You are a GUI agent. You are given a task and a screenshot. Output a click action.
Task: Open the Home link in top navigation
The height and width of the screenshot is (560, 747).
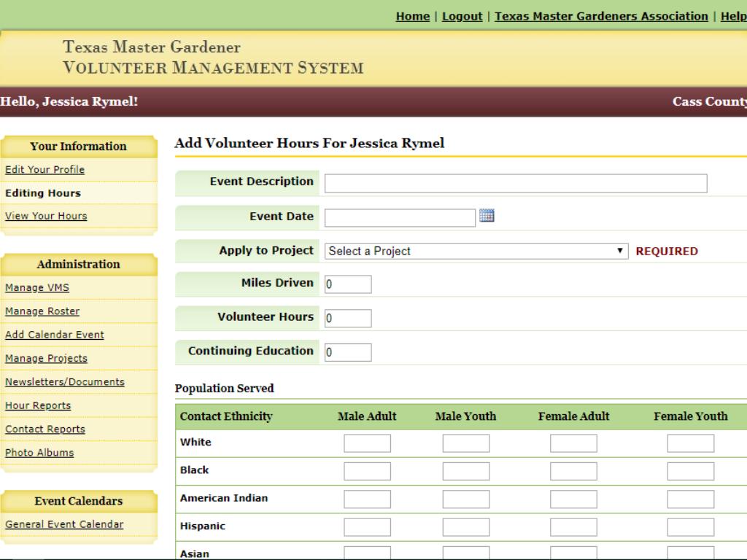(412, 16)
